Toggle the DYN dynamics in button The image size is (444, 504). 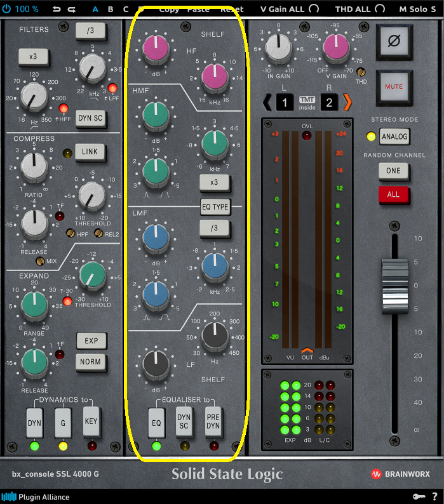[x=34, y=423]
